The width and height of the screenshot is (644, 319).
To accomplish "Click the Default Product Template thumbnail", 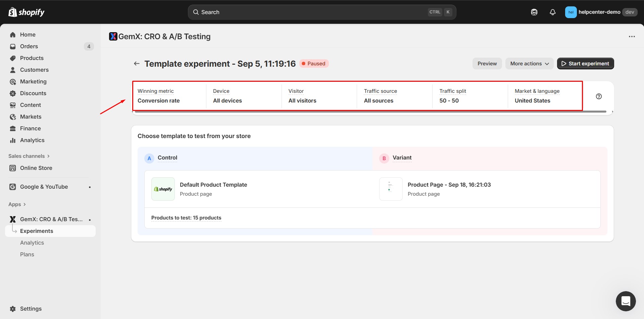I will point(163,189).
